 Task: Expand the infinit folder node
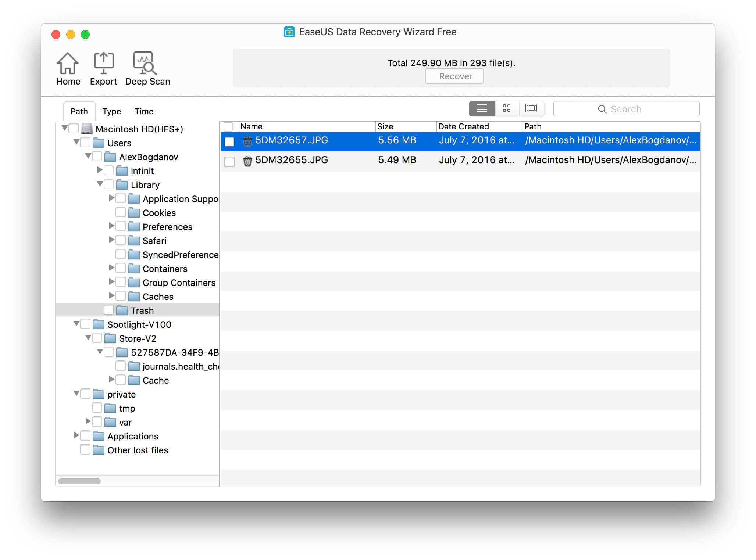[x=100, y=170]
